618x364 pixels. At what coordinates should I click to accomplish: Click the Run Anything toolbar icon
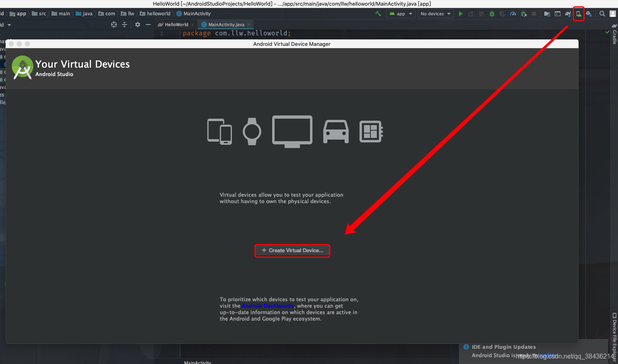(558, 14)
